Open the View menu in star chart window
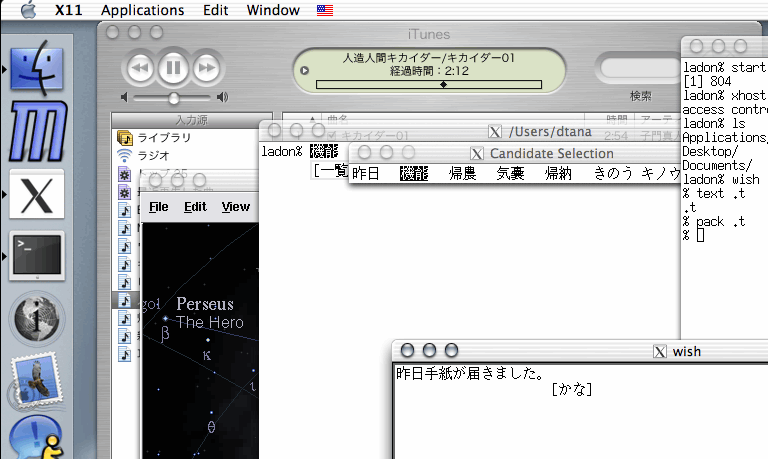The image size is (768, 459). point(236,207)
